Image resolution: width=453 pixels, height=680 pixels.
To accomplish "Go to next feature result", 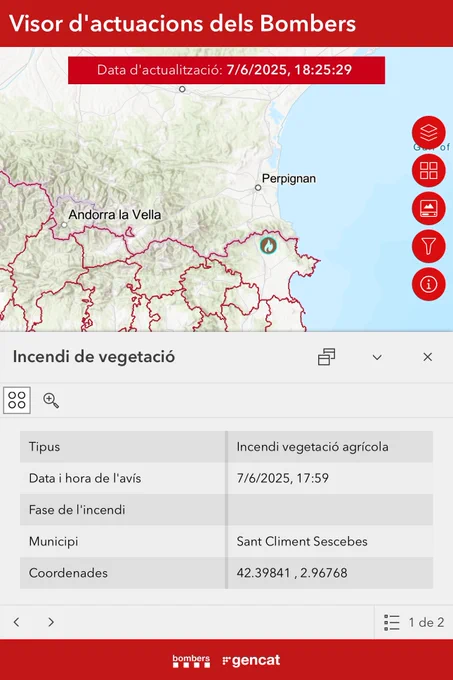I will click(51, 622).
